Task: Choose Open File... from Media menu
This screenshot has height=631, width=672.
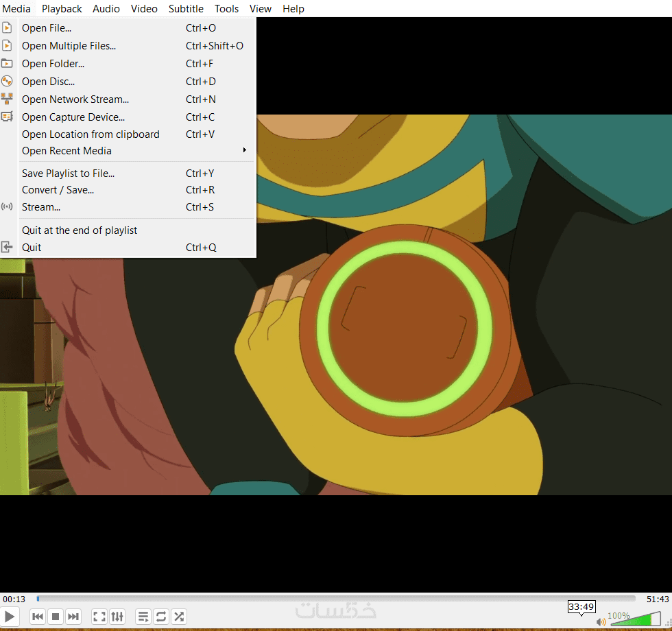Action: 128,28
